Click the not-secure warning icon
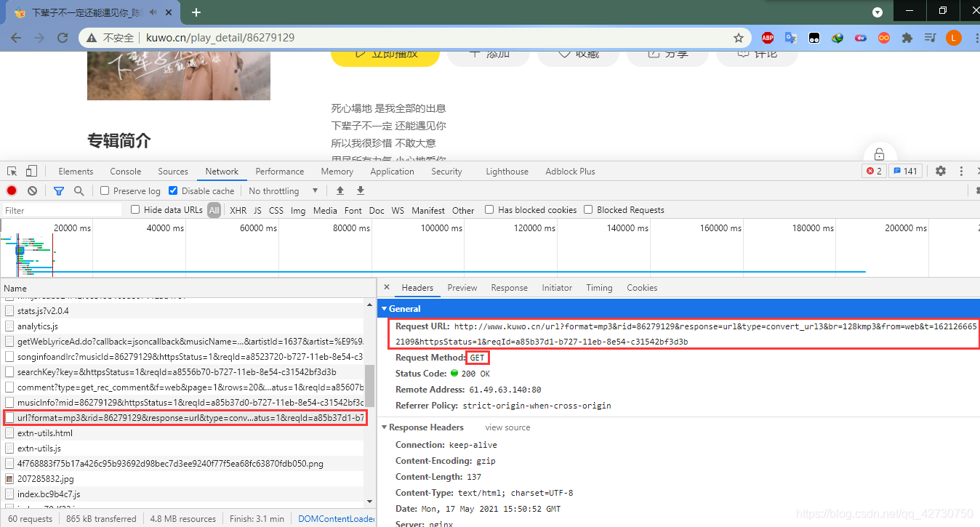980x527 pixels. (92, 38)
